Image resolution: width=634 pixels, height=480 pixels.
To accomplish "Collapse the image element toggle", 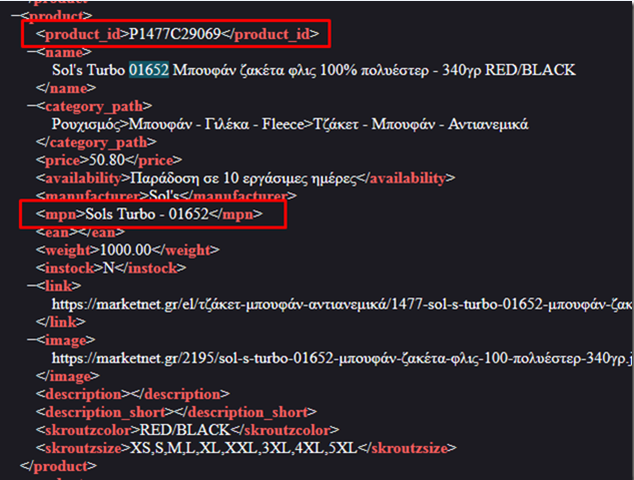I will coord(32,339).
